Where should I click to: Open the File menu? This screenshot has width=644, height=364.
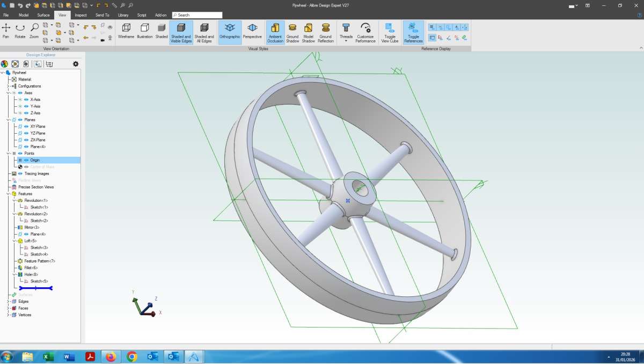pos(6,15)
